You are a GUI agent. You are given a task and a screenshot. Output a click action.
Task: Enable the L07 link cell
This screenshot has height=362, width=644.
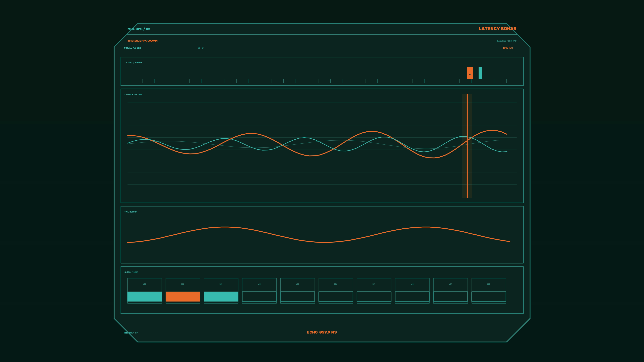coord(374,291)
